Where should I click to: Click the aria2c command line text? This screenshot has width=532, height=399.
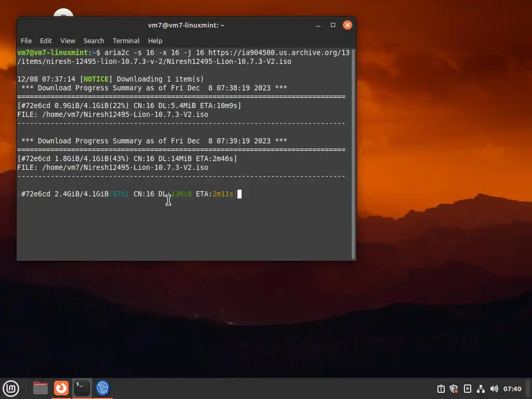coord(183,57)
